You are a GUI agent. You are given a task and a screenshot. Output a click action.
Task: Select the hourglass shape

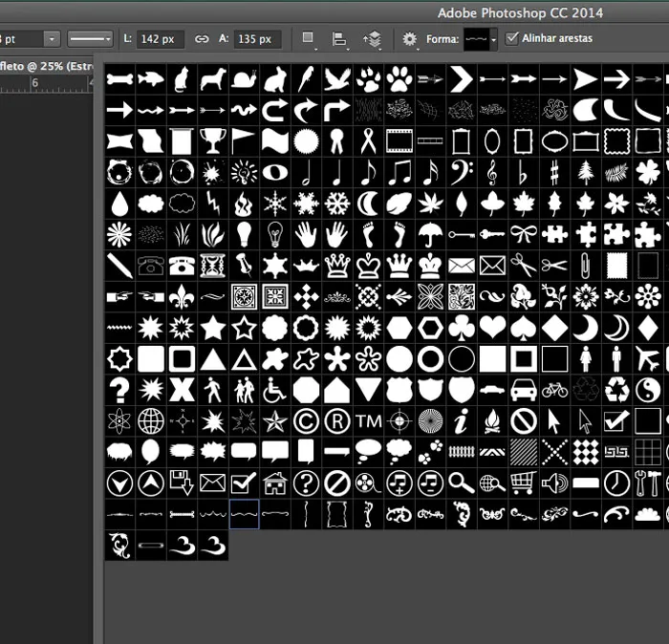(x=213, y=266)
